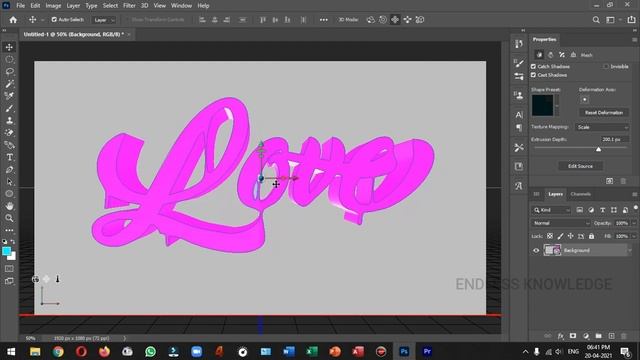Viewport: 640px width, 360px height.
Task: Add a layer mask
Action: (x=573, y=336)
